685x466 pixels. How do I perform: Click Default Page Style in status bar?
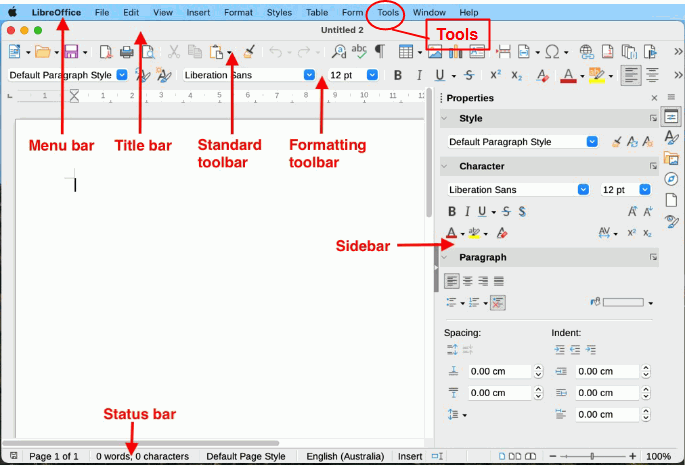pos(246,456)
